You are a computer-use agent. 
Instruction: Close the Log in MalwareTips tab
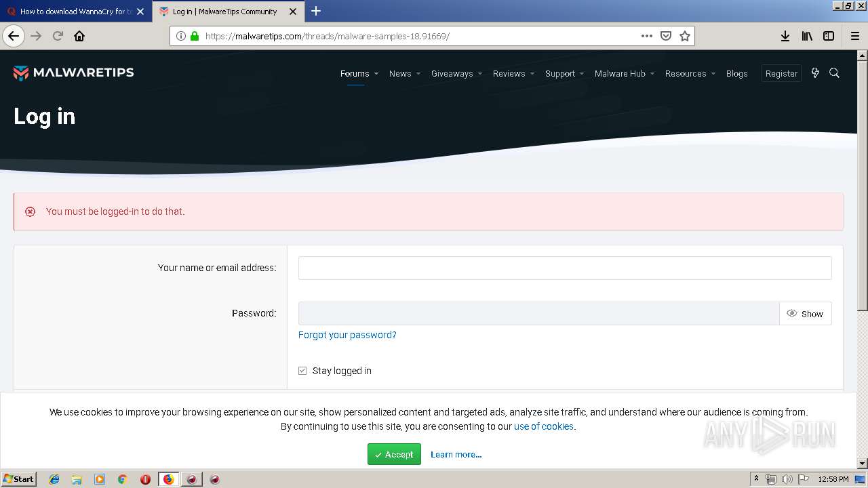[x=293, y=12]
